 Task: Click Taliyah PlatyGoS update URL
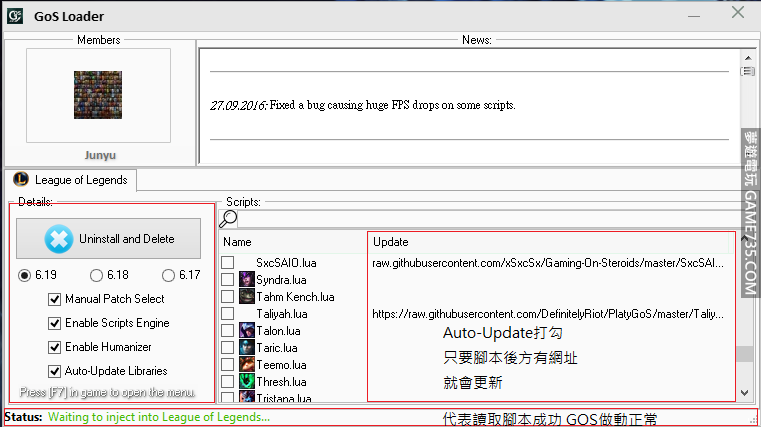pyautogui.click(x=548, y=314)
